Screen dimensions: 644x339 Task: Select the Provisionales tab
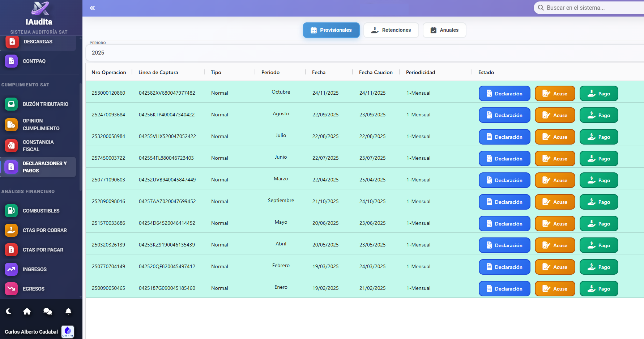click(331, 30)
